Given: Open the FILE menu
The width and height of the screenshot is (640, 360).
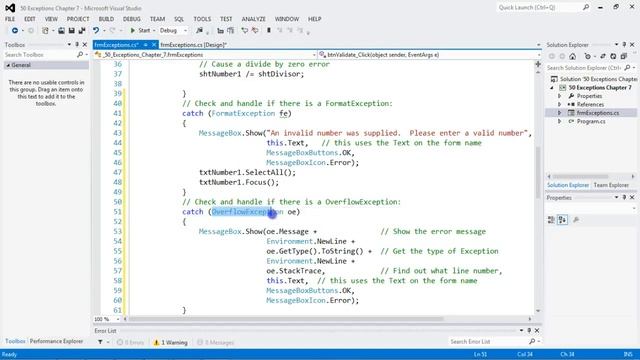Looking at the screenshot, I should coord(10,19).
